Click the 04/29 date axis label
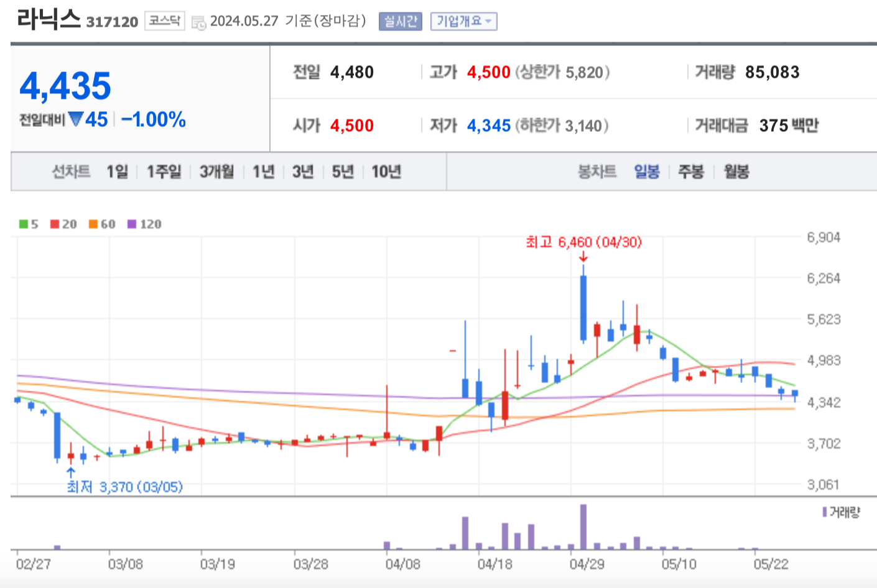The height and width of the screenshot is (588, 877). (x=587, y=564)
